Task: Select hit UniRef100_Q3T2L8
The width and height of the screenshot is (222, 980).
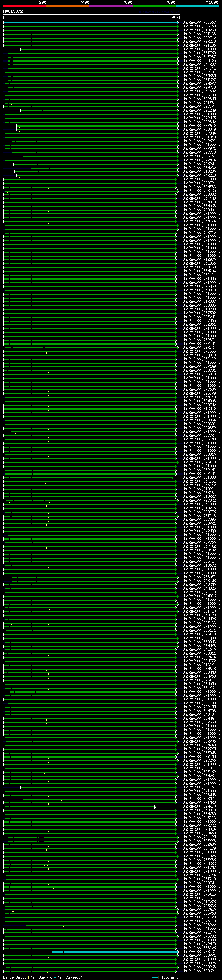Action: click(199, 516)
